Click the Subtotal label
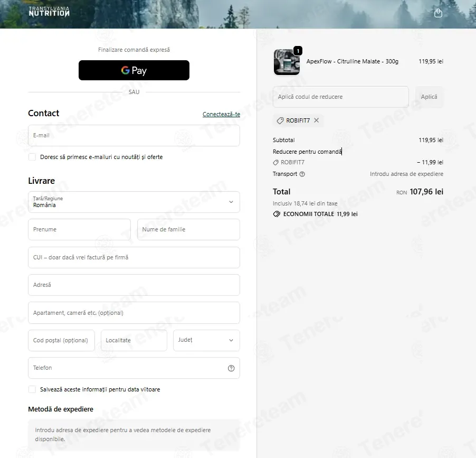476x458 pixels. point(283,140)
